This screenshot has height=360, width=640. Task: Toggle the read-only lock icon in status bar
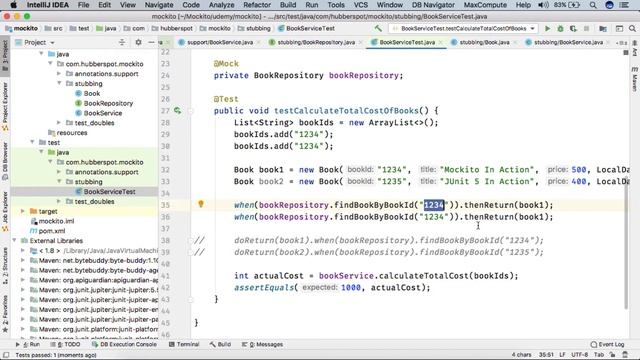pyautogui.click(x=612, y=355)
